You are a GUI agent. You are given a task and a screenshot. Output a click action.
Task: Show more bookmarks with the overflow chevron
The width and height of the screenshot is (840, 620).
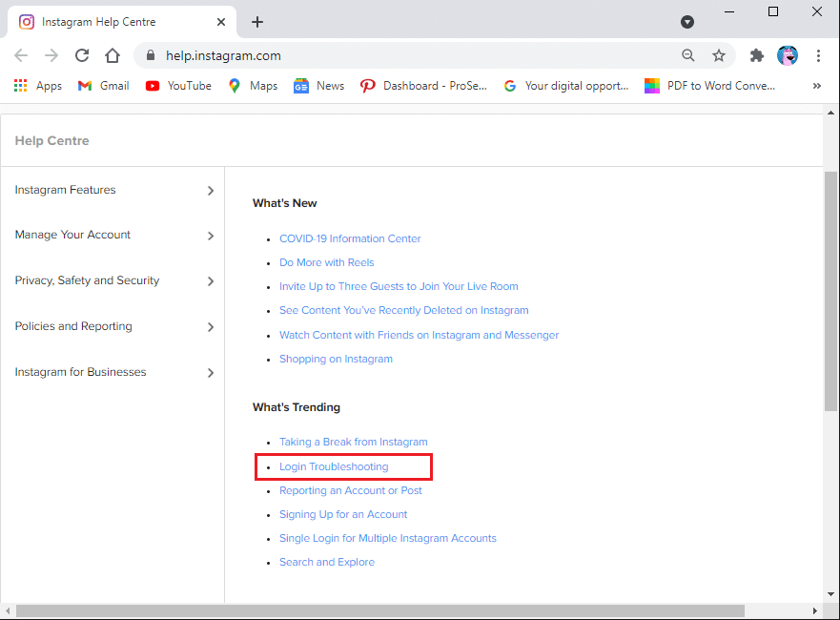tap(816, 86)
